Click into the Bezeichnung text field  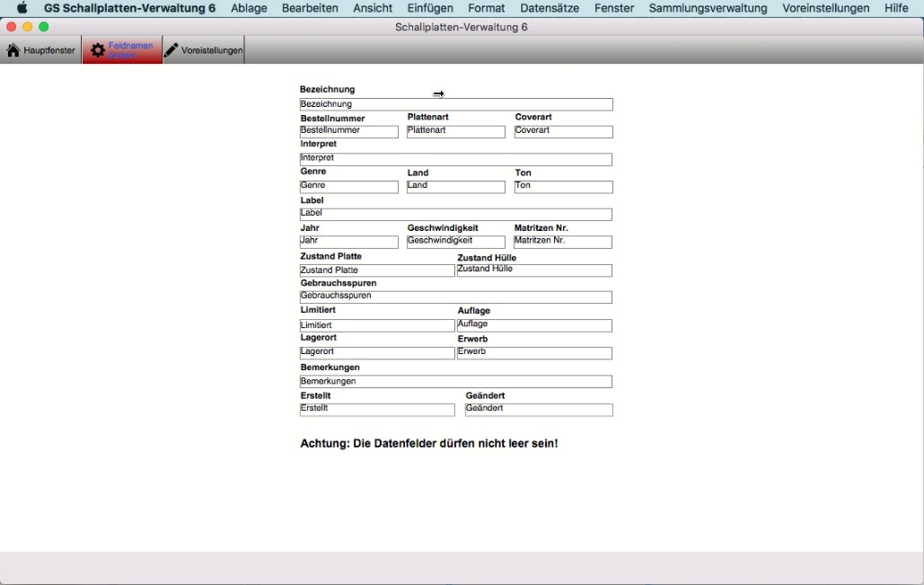[456, 104]
